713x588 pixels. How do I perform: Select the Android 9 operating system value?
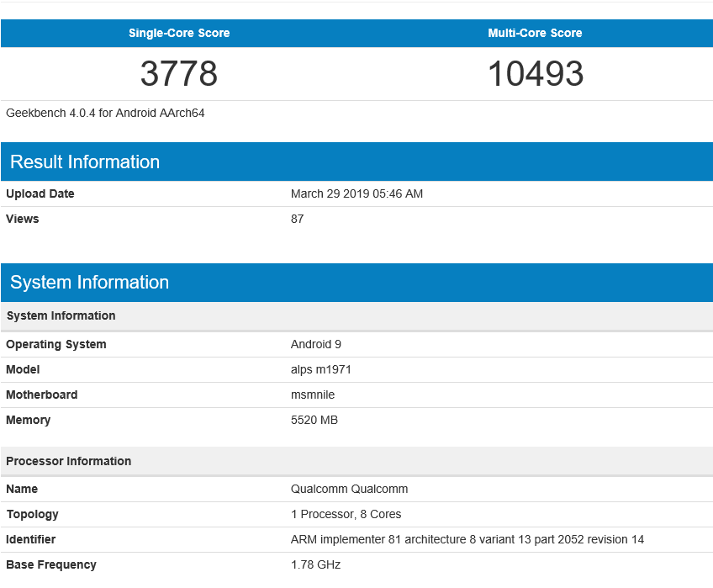pos(316,345)
